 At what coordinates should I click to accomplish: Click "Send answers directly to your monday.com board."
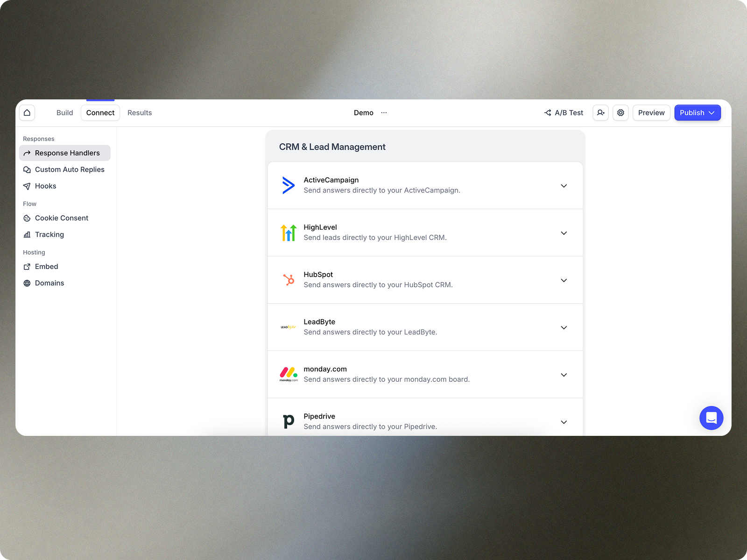click(x=387, y=379)
